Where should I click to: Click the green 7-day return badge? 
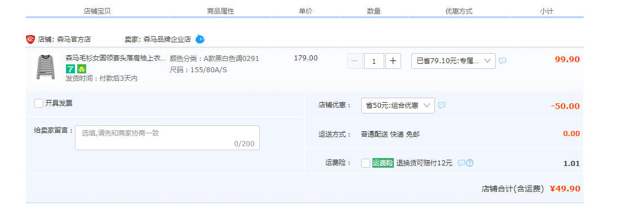coord(70,69)
